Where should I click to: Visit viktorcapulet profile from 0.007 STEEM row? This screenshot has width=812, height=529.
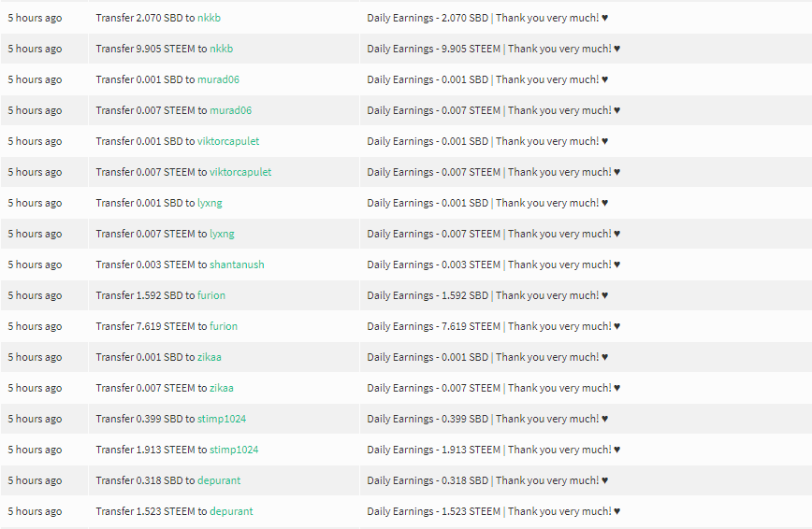click(x=240, y=172)
